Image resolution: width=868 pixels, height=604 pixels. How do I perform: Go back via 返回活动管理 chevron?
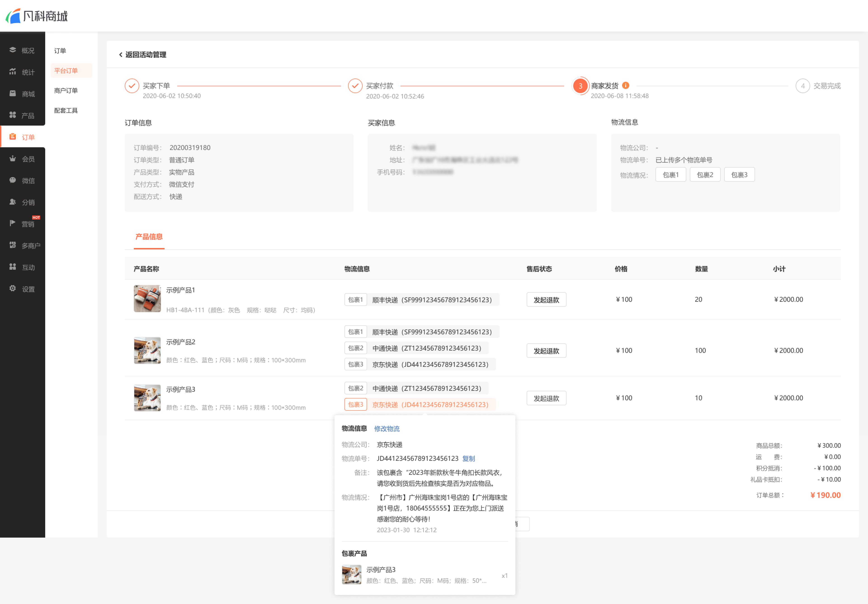point(121,55)
